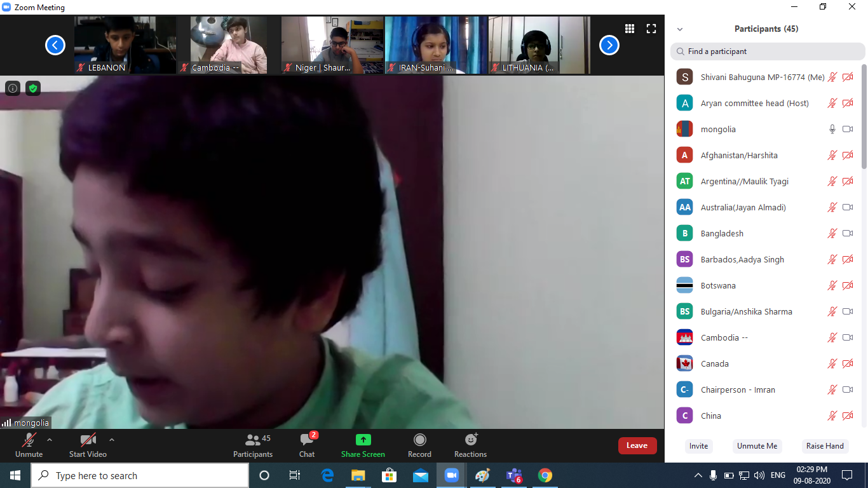Start recording with the Record icon
Viewport: 868px width, 488px height.
pos(419,440)
